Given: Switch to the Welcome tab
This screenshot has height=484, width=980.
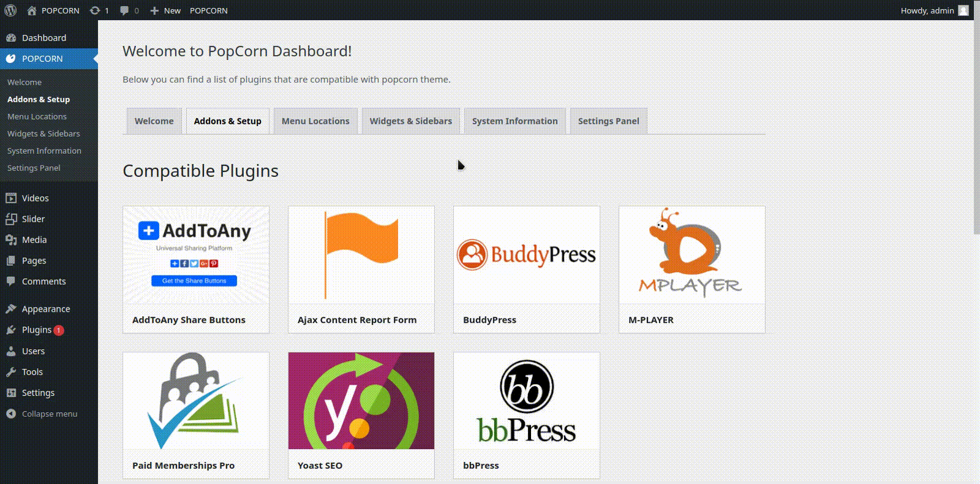Looking at the screenshot, I should (x=154, y=121).
